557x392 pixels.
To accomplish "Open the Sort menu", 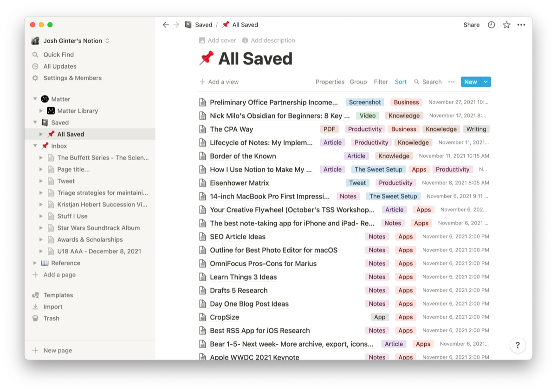I will coord(401,82).
